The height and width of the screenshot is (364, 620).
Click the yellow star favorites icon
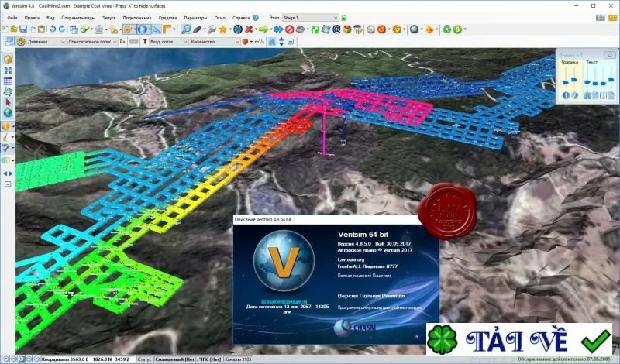click(223, 29)
